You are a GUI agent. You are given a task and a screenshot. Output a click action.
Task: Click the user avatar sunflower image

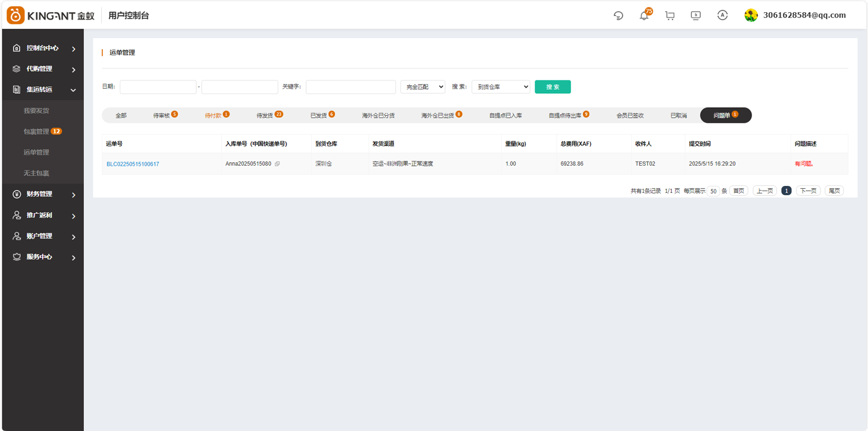pyautogui.click(x=751, y=15)
